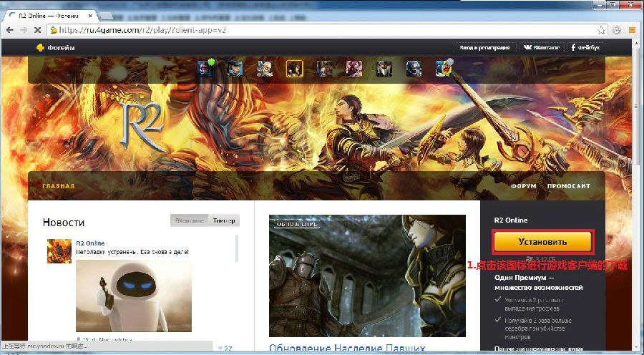Switch the news feed to the ВКонтакте tab
This screenshot has height=355, width=644.
tap(190, 220)
